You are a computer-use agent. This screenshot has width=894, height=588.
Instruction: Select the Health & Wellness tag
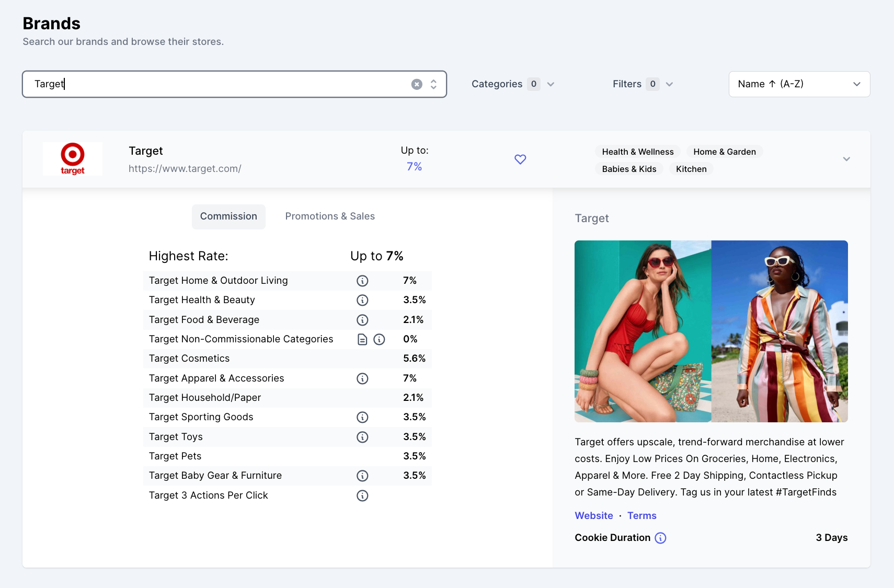[x=638, y=152]
